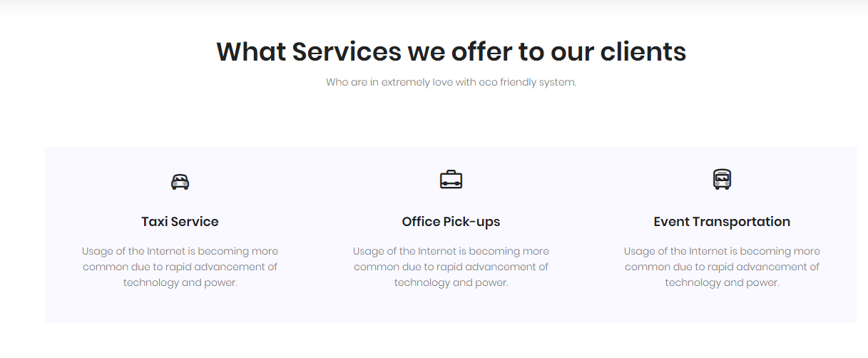The height and width of the screenshot is (358, 868).
Task: Click 'technology and power.' line under Taxi Service
Action: click(x=180, y=282)
